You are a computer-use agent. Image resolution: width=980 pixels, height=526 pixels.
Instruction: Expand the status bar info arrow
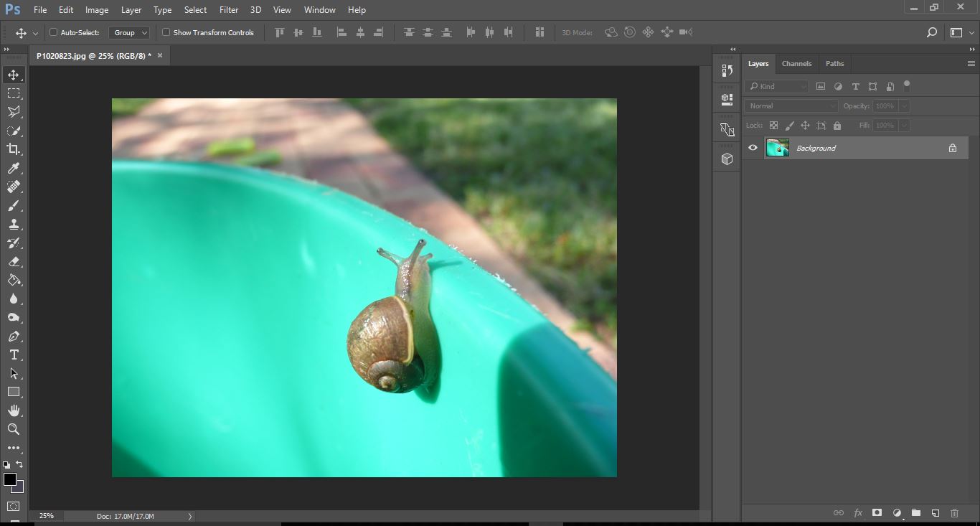coord(190,516)
